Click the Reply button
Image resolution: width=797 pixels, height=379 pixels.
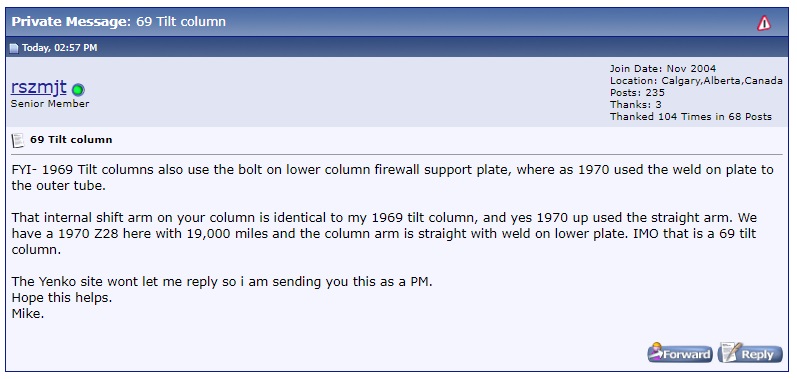coord(750,354)
